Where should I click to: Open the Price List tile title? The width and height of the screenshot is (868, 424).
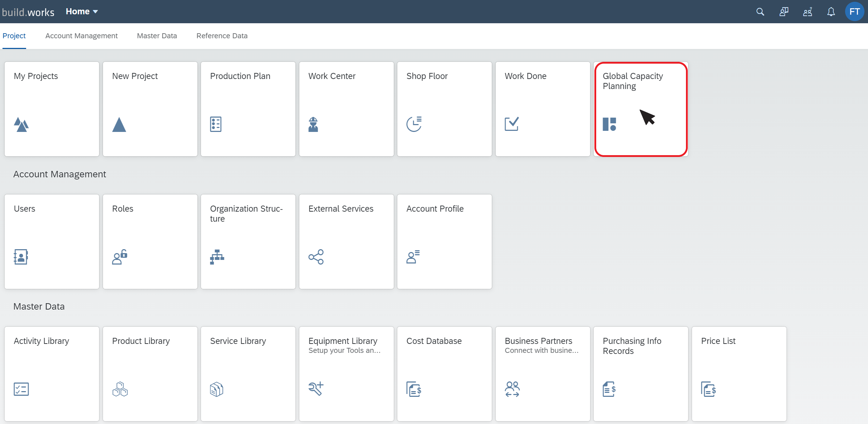[x=718, y=341]
